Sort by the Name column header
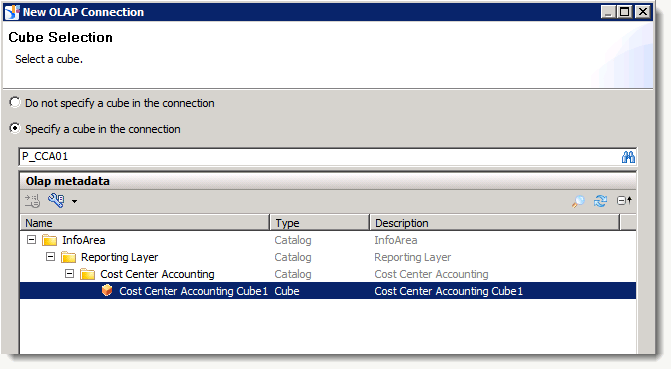 [145, 223]
